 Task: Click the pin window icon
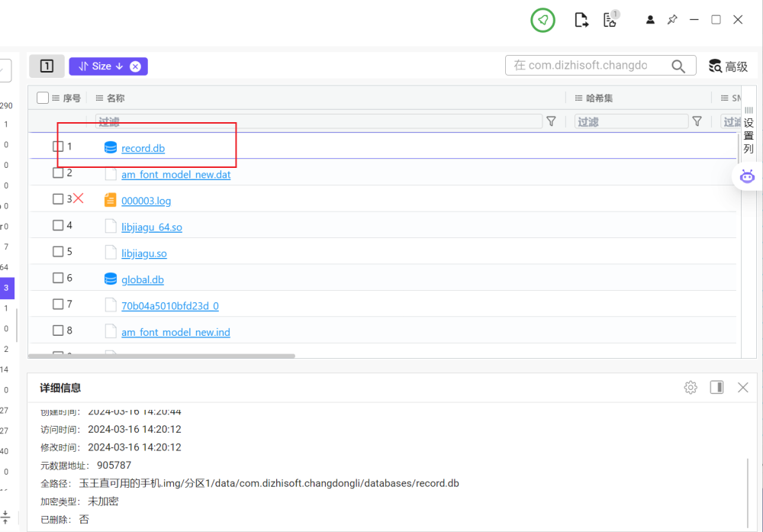672,20
